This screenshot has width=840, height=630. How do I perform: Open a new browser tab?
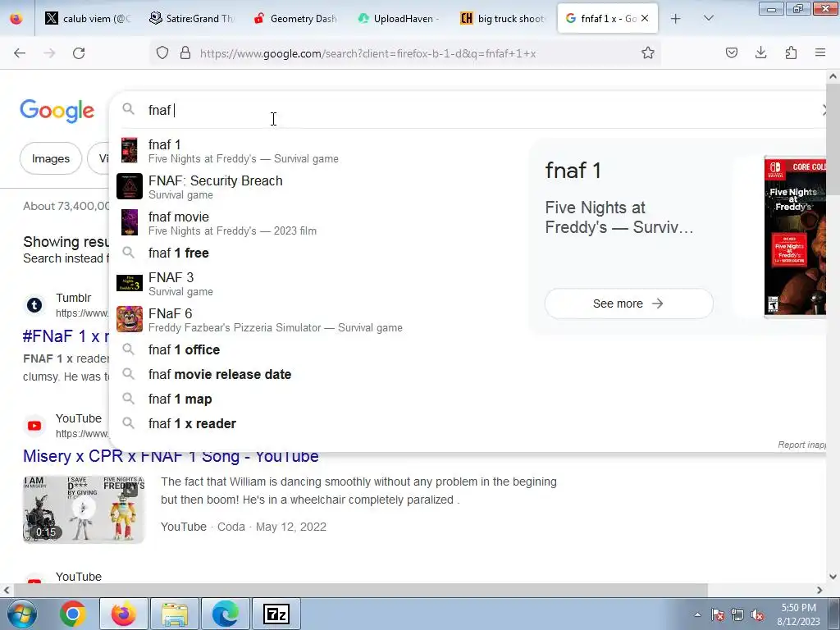coord(676,19)
